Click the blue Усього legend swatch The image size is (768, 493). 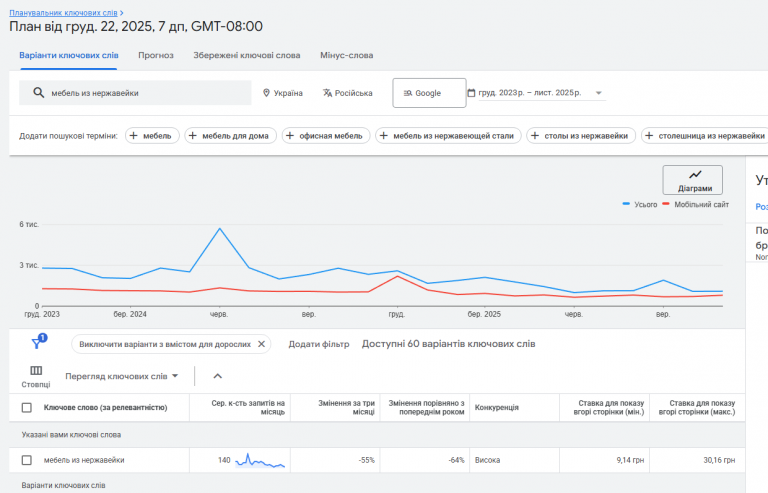tap(626, 204)
